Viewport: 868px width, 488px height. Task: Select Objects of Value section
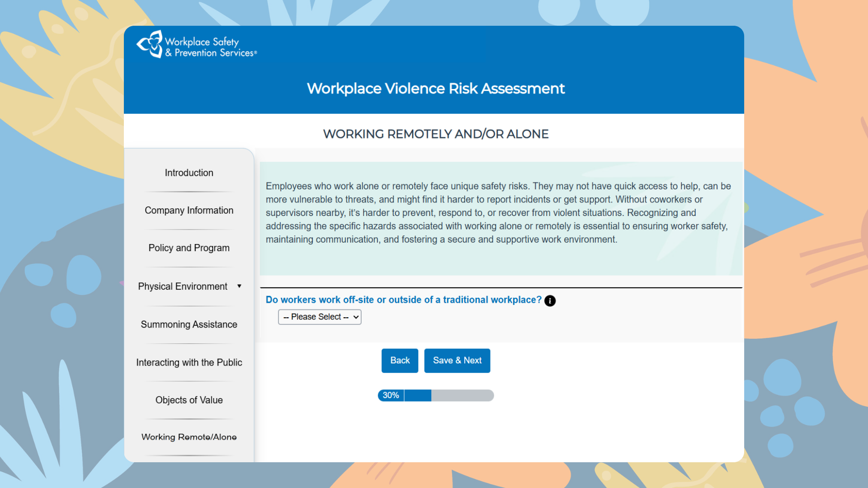[189, 400]
